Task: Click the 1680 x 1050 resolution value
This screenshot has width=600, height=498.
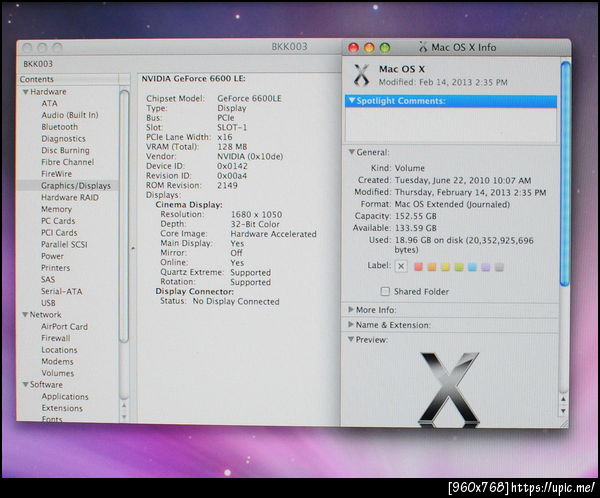Action: tap(256, 214)
